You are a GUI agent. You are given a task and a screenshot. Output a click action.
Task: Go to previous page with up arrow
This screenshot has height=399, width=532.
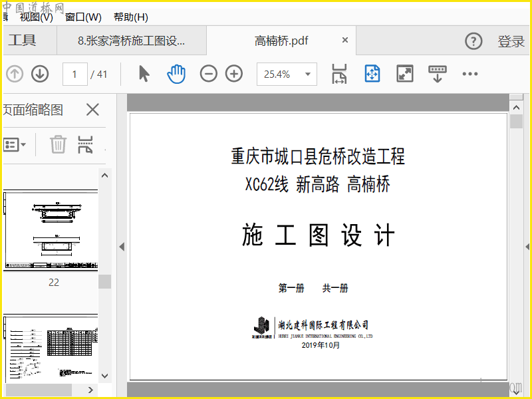pos(15,74)
